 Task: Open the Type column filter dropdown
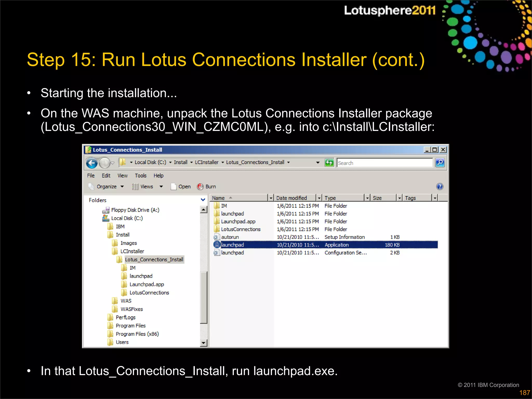point(367,198)
